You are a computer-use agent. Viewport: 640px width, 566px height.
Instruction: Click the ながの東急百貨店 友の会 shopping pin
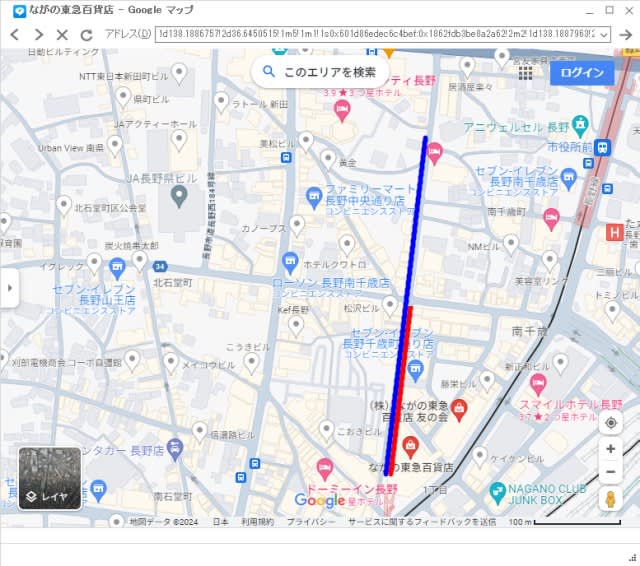pyautogui.click(x=459, y=410)
